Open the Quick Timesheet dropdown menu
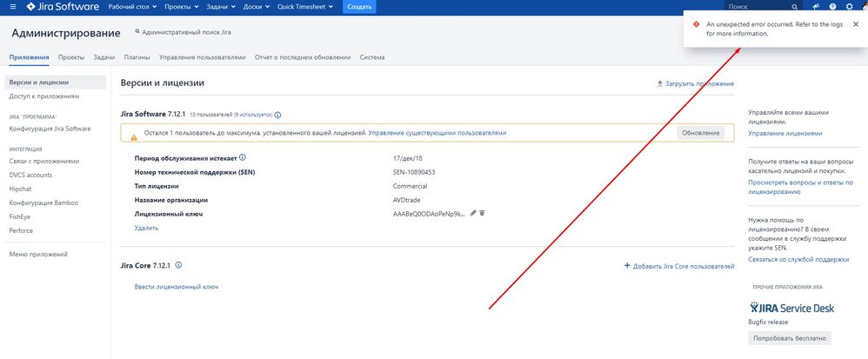 305,7
